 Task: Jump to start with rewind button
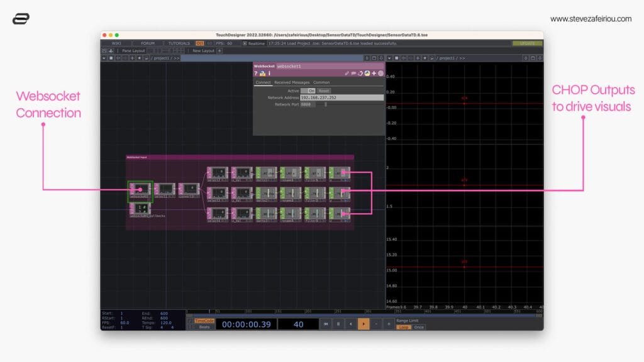[326, 324]
